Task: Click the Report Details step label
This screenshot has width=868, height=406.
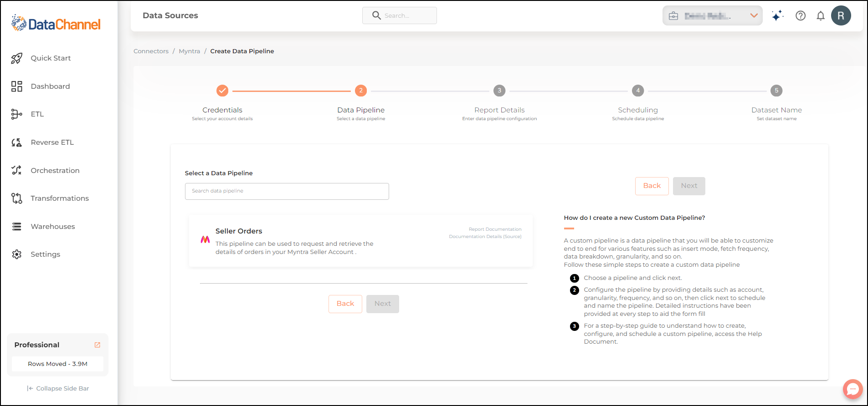Action: click(499, 110)
